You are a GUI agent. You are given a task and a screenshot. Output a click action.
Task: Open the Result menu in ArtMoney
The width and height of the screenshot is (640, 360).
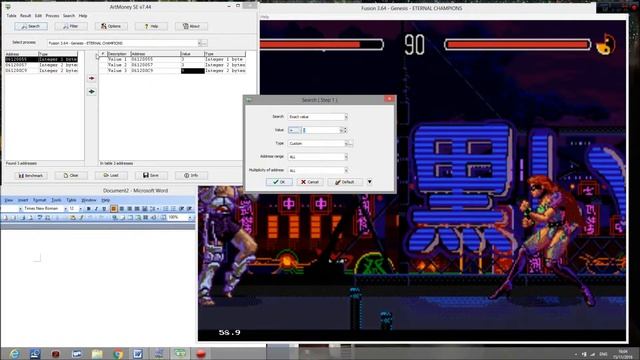pyautogui.click(x=25, y=16)
